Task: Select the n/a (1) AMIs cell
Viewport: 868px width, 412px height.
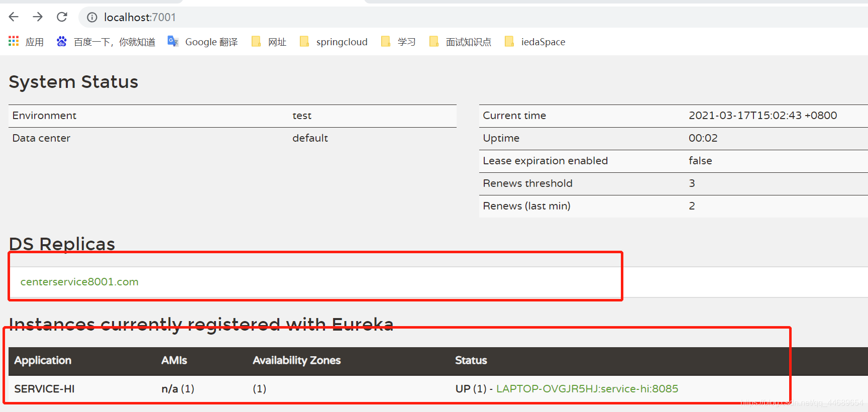Action: [178, 389]
